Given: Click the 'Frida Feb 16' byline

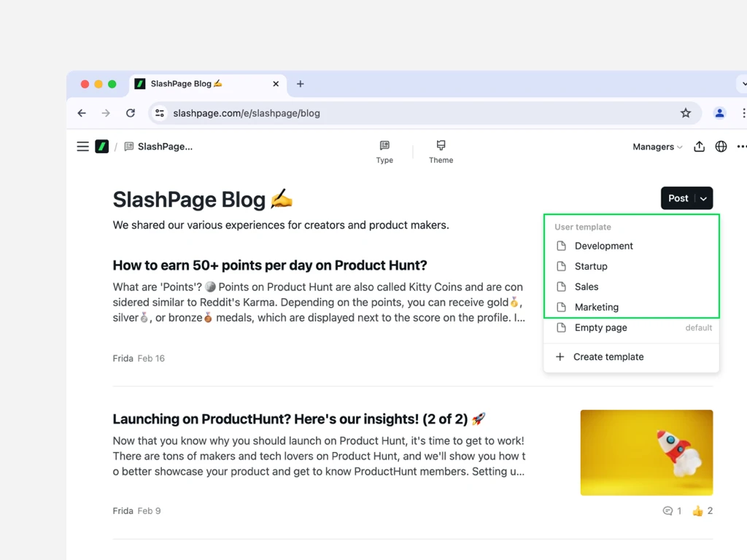Looking at the screenshot, I should point(139,358).
